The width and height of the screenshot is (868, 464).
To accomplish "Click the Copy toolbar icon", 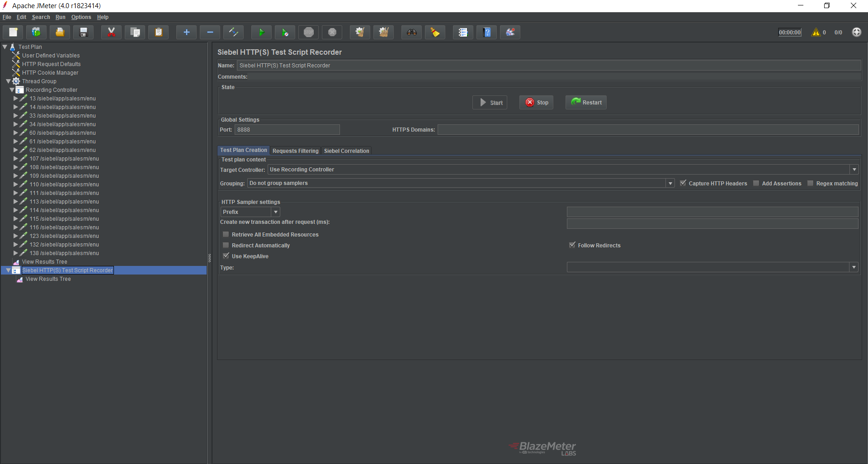I will [135, 32].
